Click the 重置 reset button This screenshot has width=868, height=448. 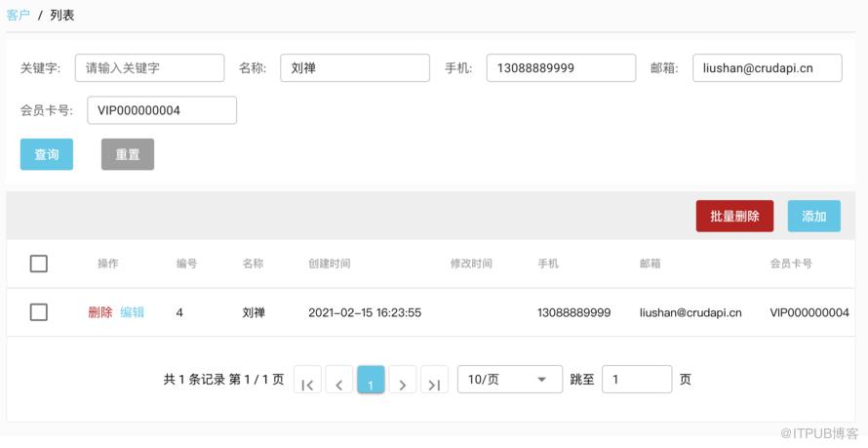pyautogui.click(x=128, y=154)
